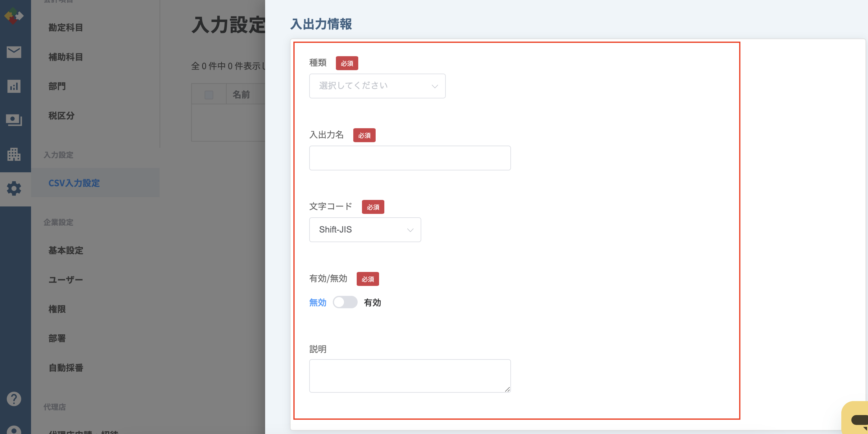Toggle the 有効/無効 switch
Viewport: 868px width, 434px height.
[345, 302]
